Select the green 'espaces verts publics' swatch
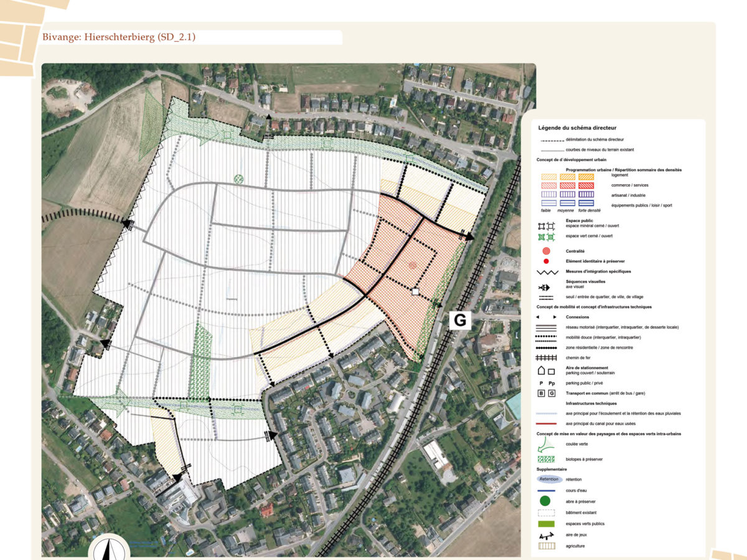This screenshot has width=747, height=560. 546,524
